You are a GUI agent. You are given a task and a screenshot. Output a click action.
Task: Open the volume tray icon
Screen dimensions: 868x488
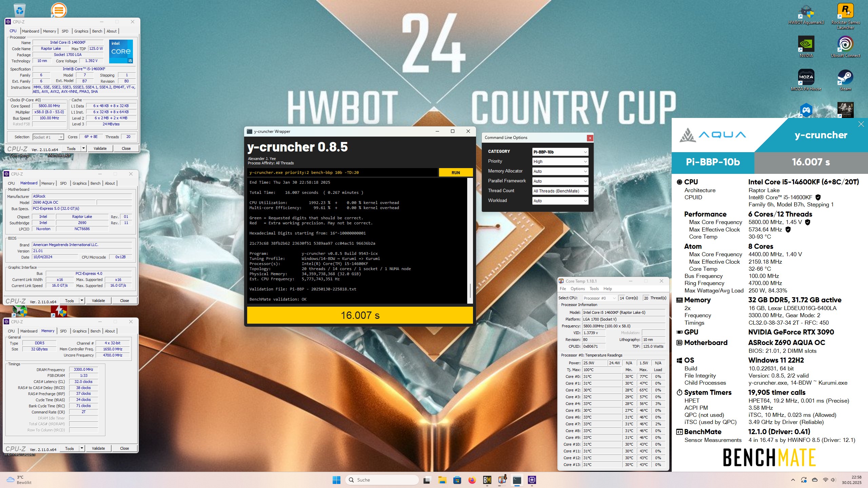click(833, 480)
